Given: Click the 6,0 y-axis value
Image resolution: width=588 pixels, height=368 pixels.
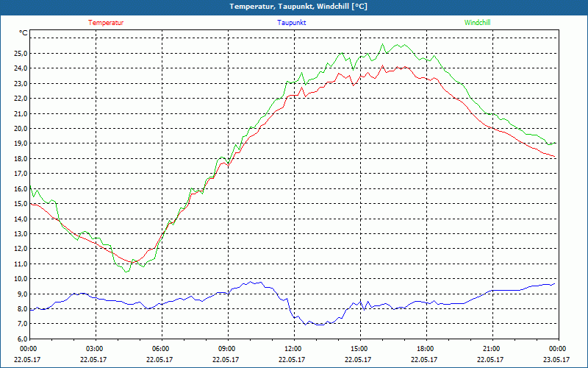Looking at the screenshot, I should (22, 339).
